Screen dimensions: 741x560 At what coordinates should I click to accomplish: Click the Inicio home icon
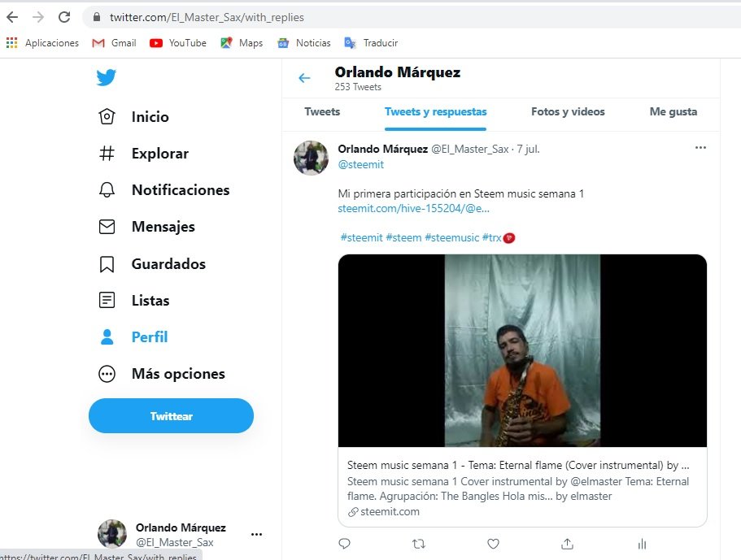[x=107, y=116]
